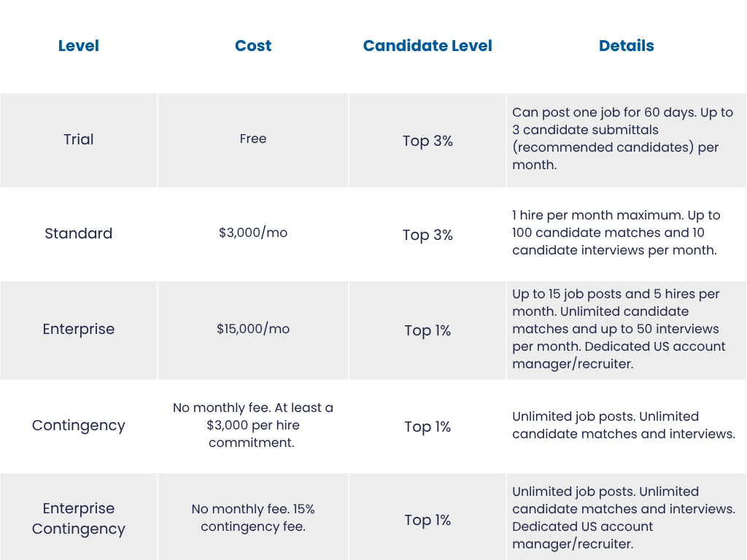Click the Trial details about 60 days
747x560 pixels.
(x=623, y=139)
